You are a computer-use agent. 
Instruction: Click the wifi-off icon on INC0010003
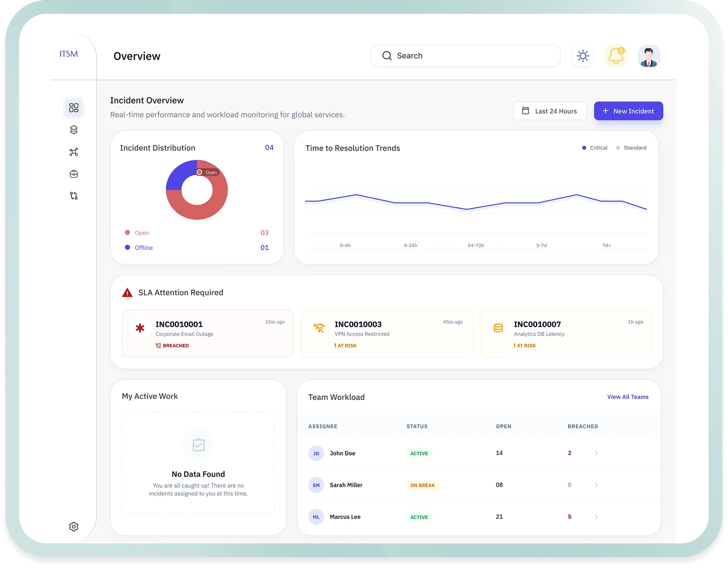[x=319, y=328]
